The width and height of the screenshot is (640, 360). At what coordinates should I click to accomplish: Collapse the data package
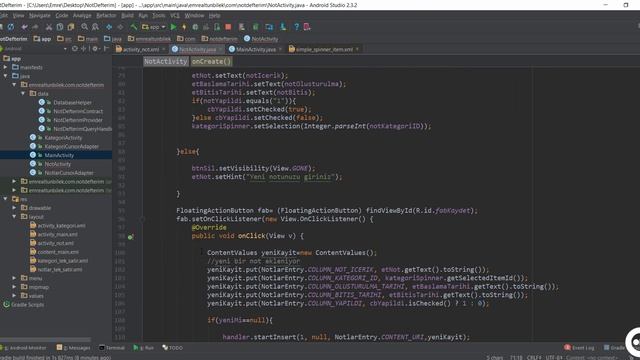pos(23,93)
